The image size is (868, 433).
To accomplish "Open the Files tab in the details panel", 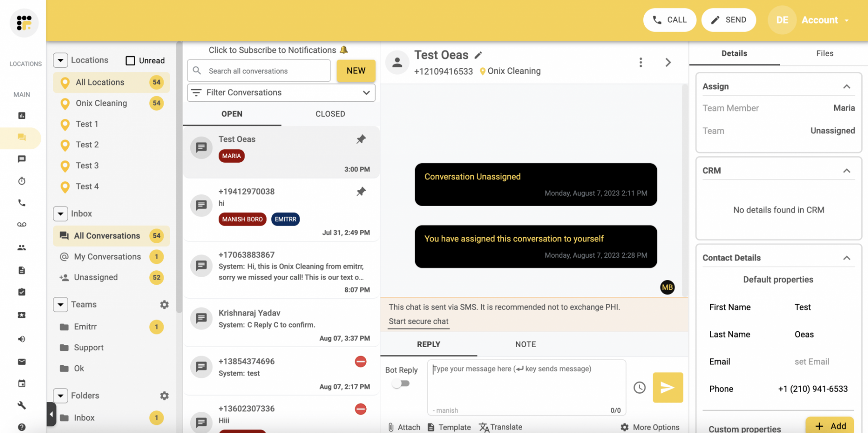I will pyautogui.click(x=825, y=53).
